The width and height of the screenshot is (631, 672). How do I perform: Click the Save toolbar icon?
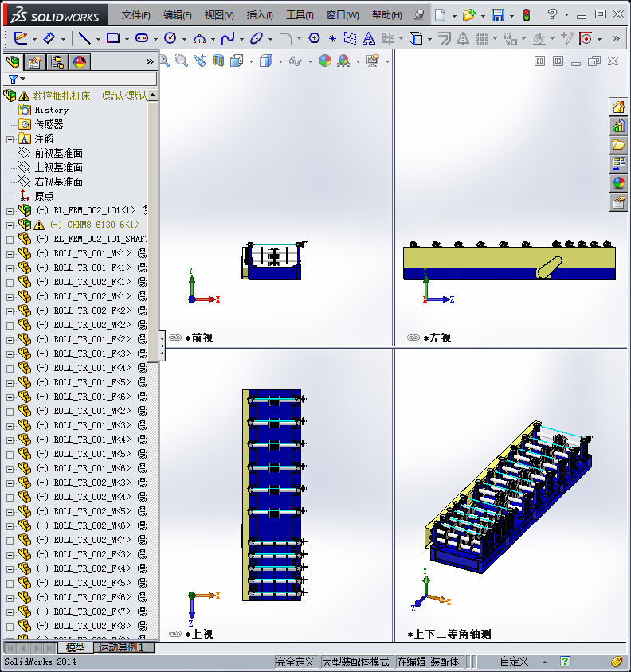point(498,15)
